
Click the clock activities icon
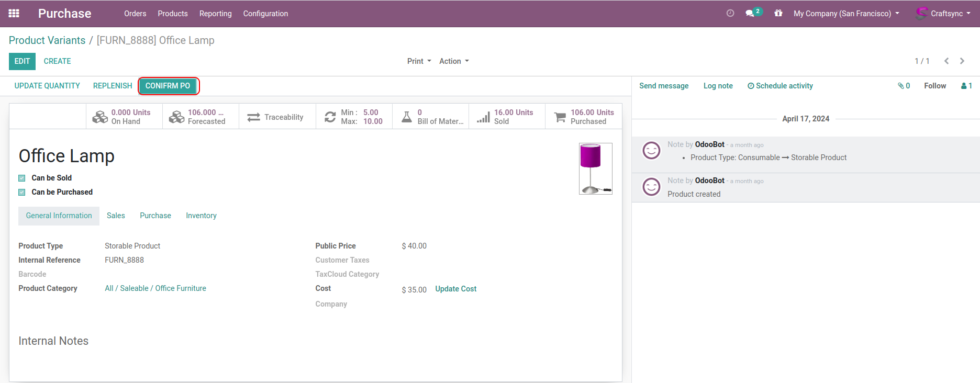click(x=730, y=14)
